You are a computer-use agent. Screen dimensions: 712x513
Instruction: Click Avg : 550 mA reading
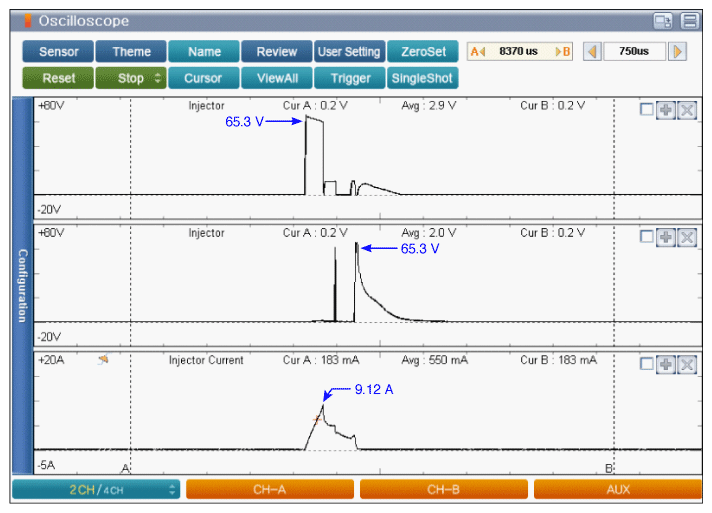(x=435, y=360)
